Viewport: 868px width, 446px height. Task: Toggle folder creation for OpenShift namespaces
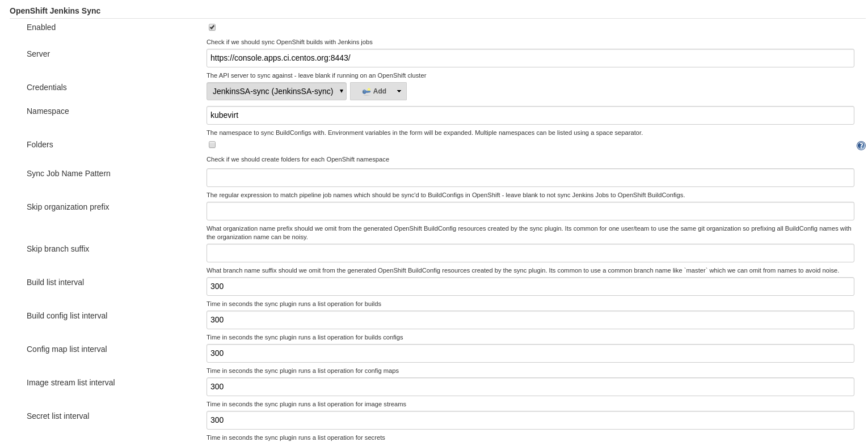[x=212, y=145]
